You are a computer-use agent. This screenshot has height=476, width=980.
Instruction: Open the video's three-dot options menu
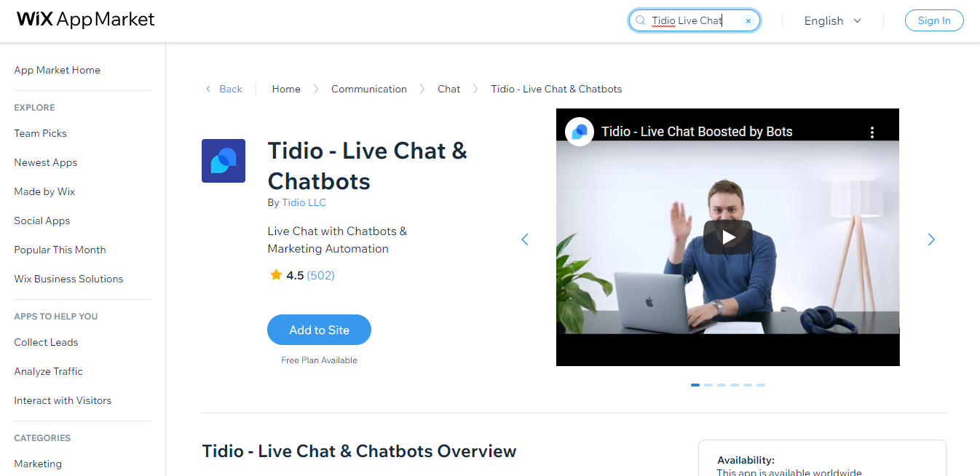tap(872, 132)
